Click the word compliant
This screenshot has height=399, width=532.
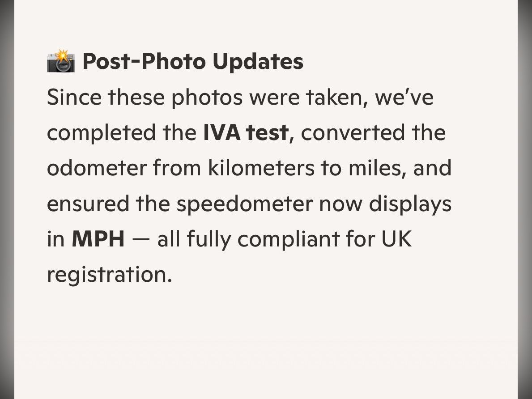[x=289, y=239]
